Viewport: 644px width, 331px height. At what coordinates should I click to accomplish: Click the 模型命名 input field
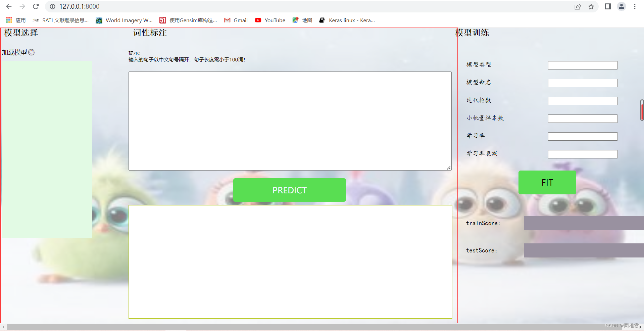[x=583, y=83]
